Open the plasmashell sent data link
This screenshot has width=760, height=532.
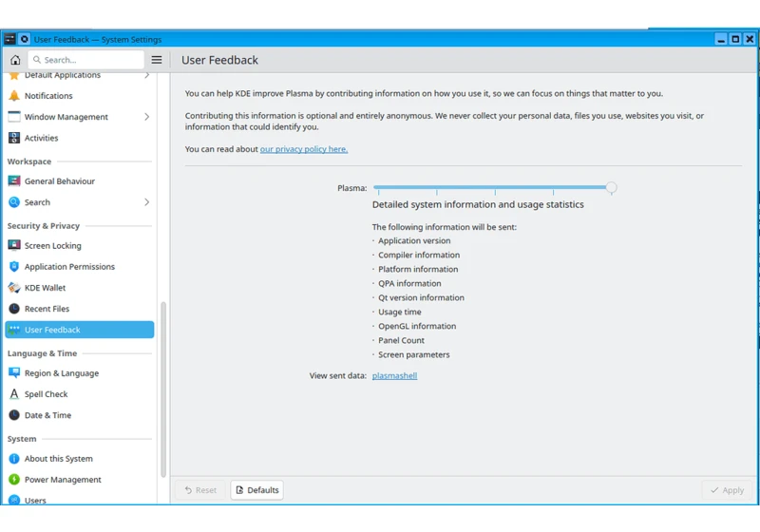[394, 375]
